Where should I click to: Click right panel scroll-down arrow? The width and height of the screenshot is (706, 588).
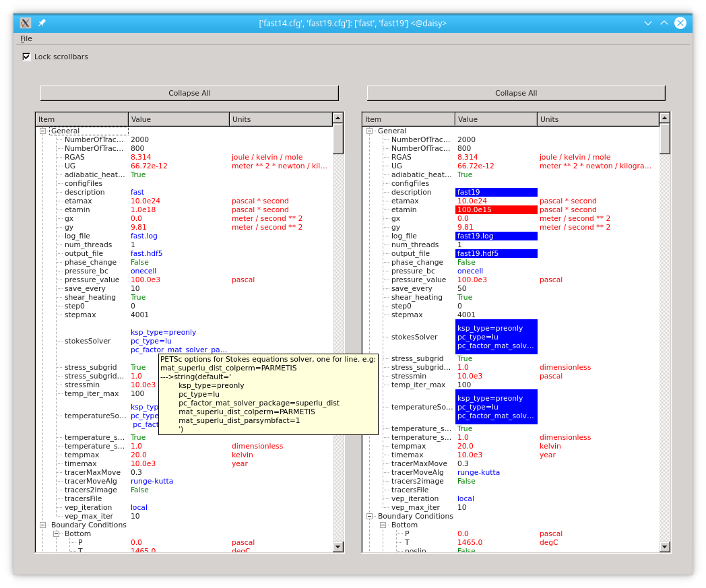(x=665, y=547)
